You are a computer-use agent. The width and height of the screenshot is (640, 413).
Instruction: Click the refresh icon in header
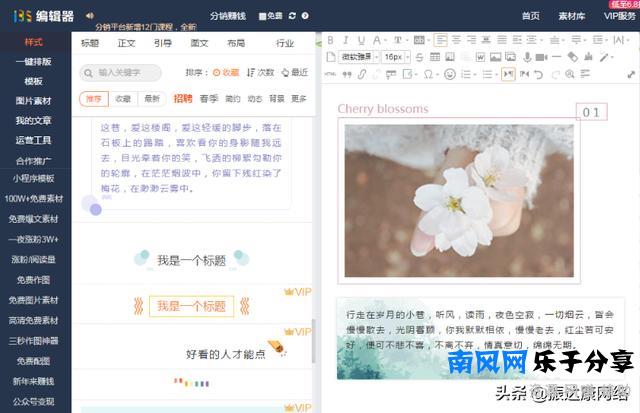click(x=292, y=16)
